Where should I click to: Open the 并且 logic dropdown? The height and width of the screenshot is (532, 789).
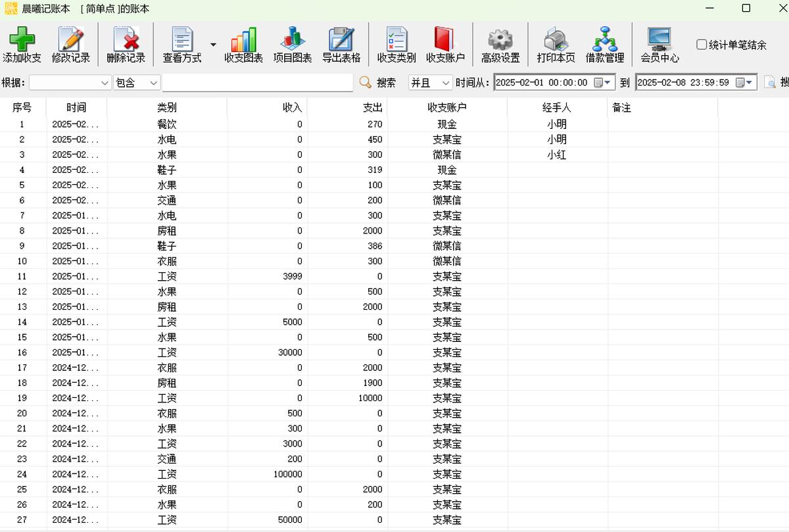click(446, 83)
